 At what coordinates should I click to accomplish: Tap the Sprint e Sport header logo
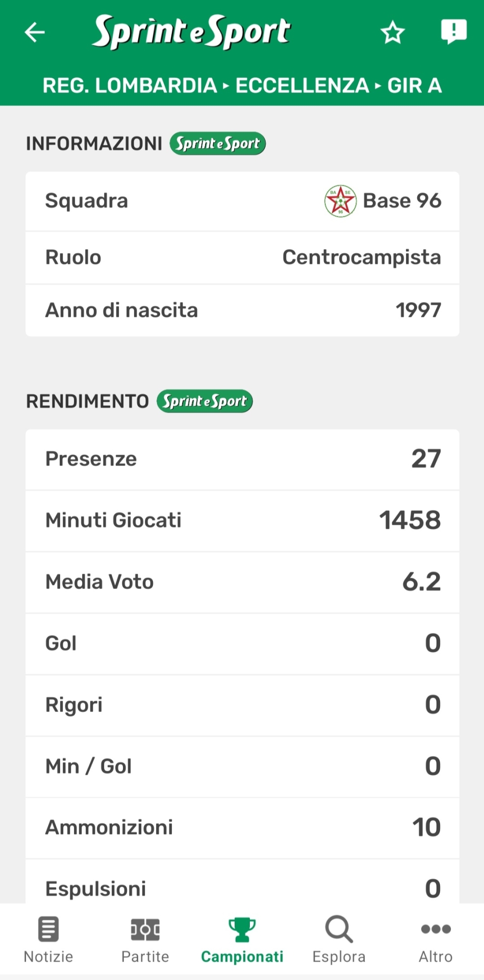(x=191, y=32)
